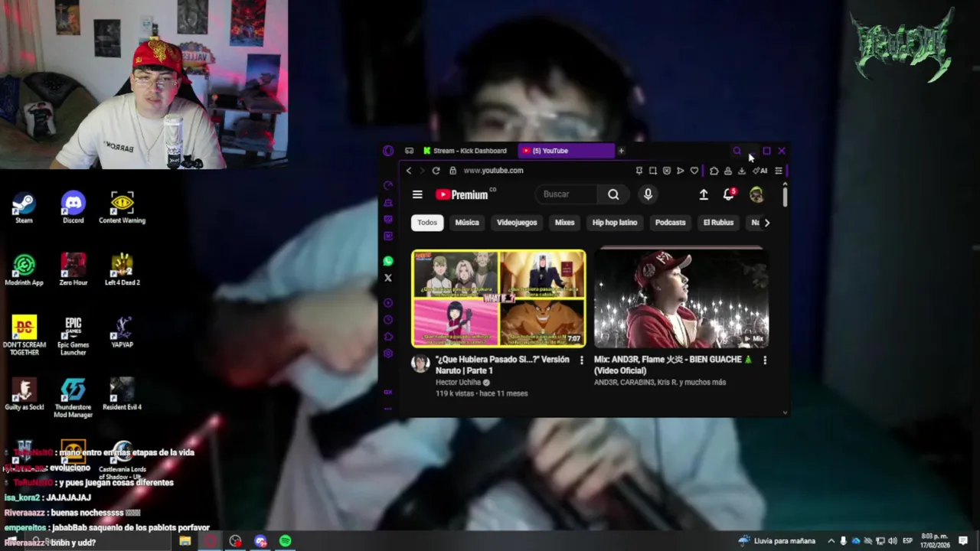Open the extensions cube icon in toolbar
The width and height of the screenshot is (980, 551).
click(x=714, y=171)
